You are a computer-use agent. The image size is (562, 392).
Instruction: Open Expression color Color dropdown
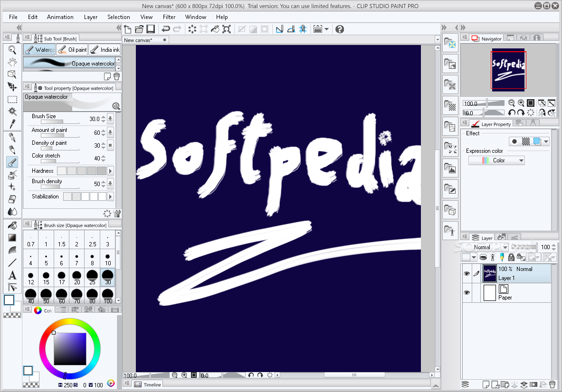tap(496, 160)
